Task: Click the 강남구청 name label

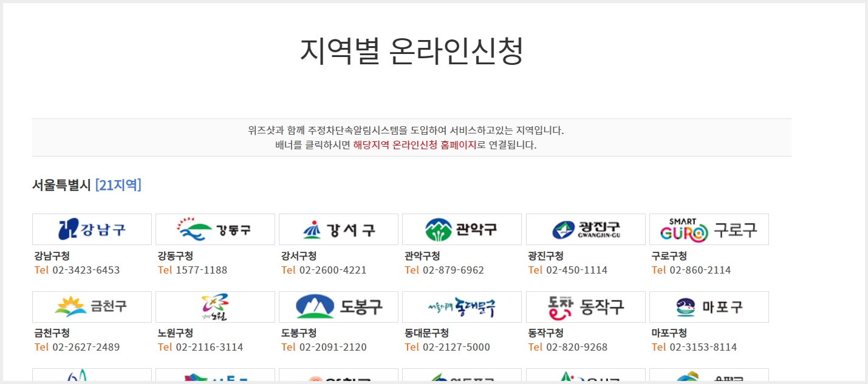Action: pos(52,256)
